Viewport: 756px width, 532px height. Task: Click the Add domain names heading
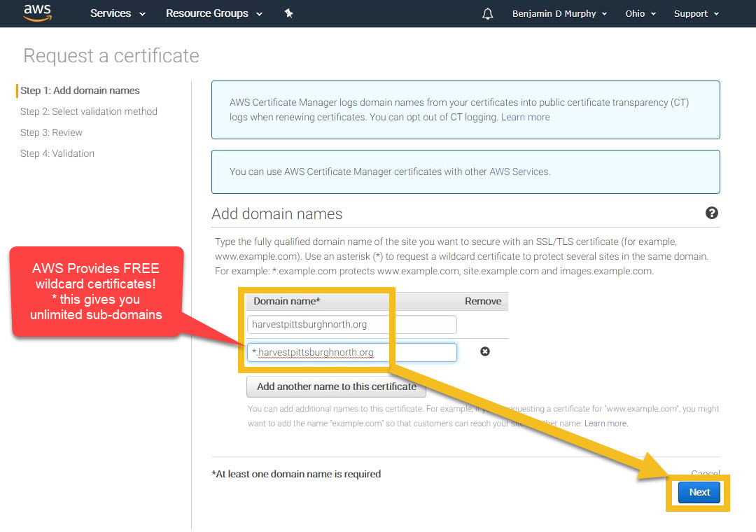point(276,213)
